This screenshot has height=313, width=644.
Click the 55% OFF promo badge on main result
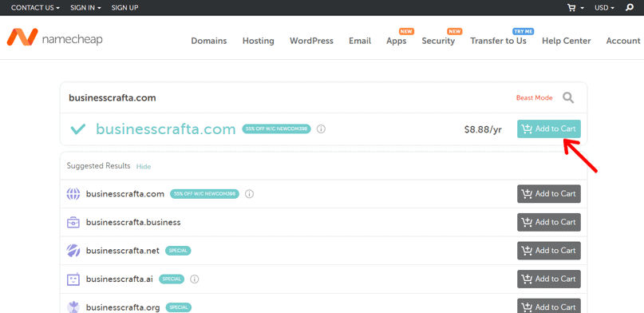tap(276, 129)
